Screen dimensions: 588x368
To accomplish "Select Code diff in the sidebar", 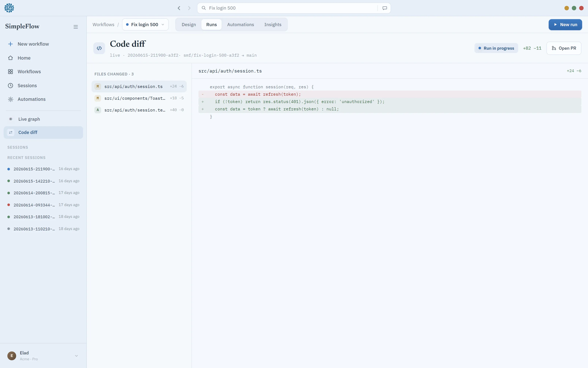I will coord(43,132).
